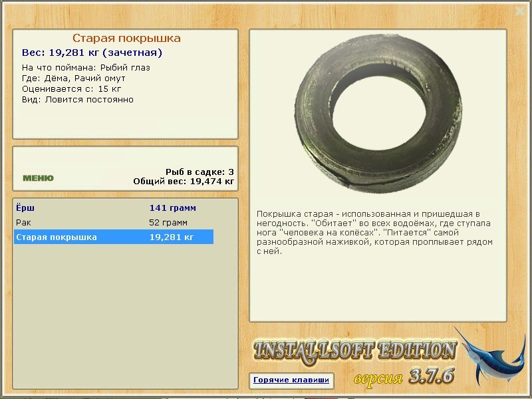Click the tire description paragraph
Viewport: 532px width, 399px height.
pyautogui.click(x=374, y=232)
